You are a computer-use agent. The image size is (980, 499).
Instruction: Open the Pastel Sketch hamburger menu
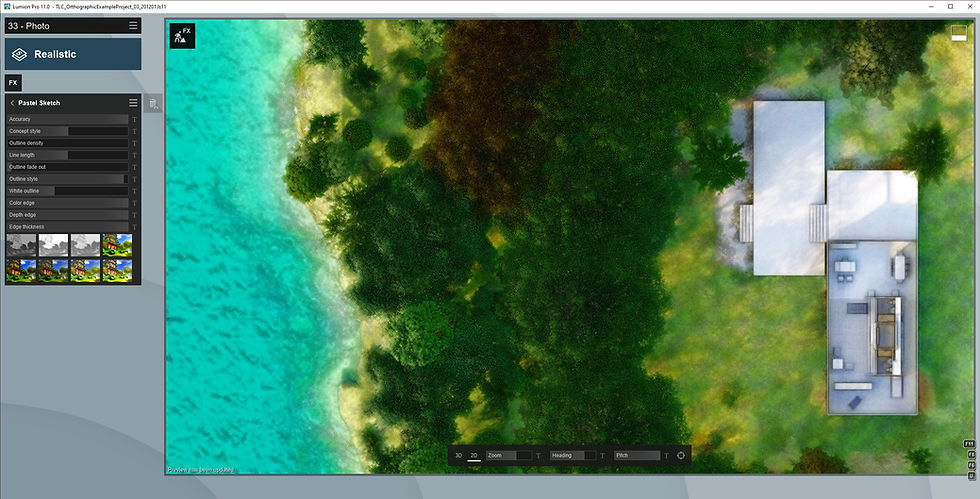pyautogui.click(x=133, y=103)
